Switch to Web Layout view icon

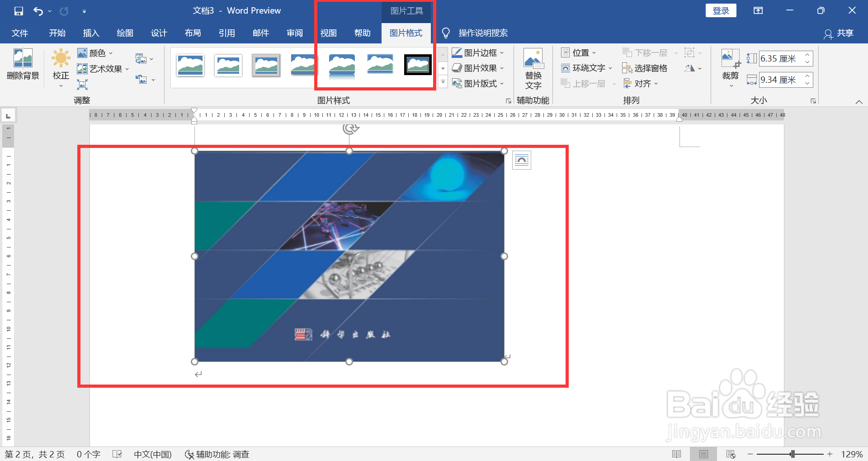(731, 454)
